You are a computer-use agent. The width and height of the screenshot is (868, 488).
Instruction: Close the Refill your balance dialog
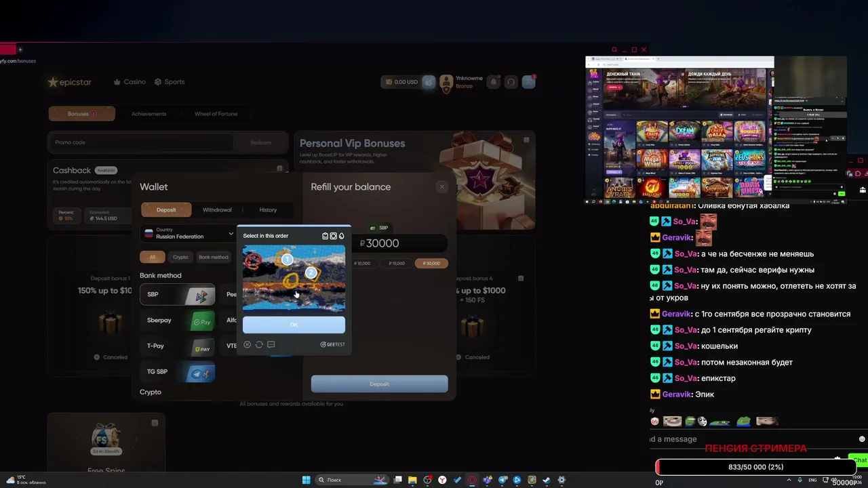point(442,187)
